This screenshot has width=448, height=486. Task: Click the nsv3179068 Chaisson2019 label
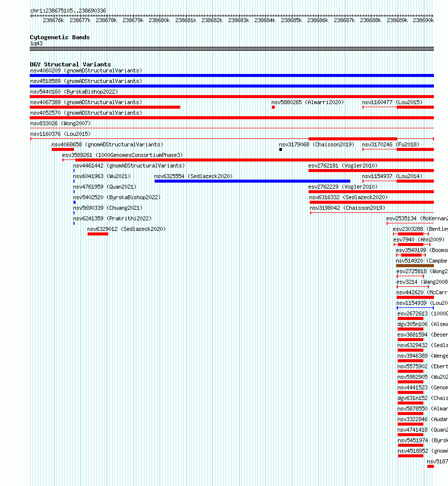(x=317, y=144)
